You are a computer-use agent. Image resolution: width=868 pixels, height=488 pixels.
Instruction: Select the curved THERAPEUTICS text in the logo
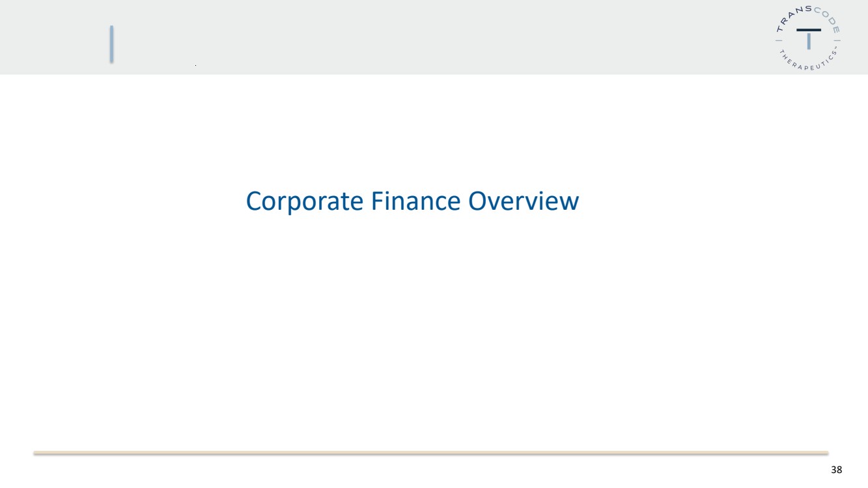point(807,61)
